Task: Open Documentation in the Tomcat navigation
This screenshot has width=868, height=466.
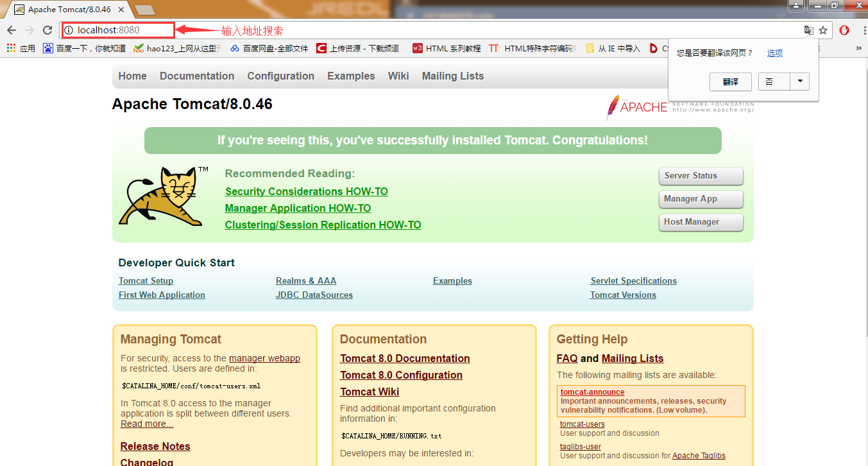Action: 197,76
